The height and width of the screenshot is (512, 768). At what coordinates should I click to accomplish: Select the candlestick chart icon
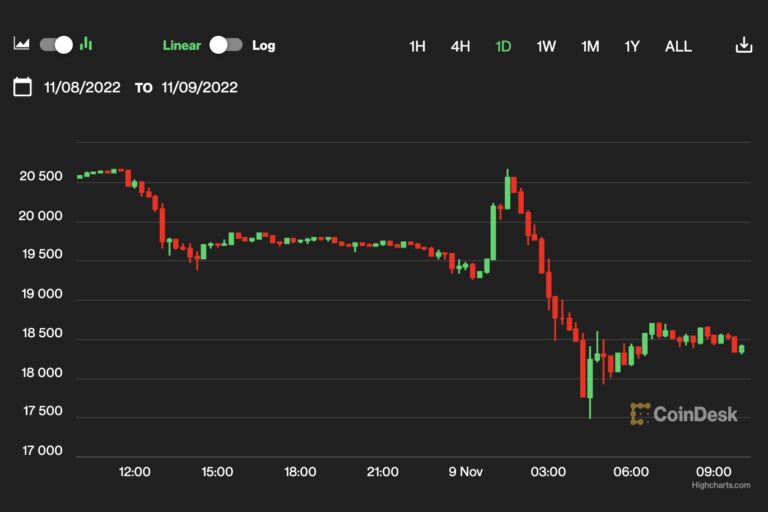click(86, 44)
